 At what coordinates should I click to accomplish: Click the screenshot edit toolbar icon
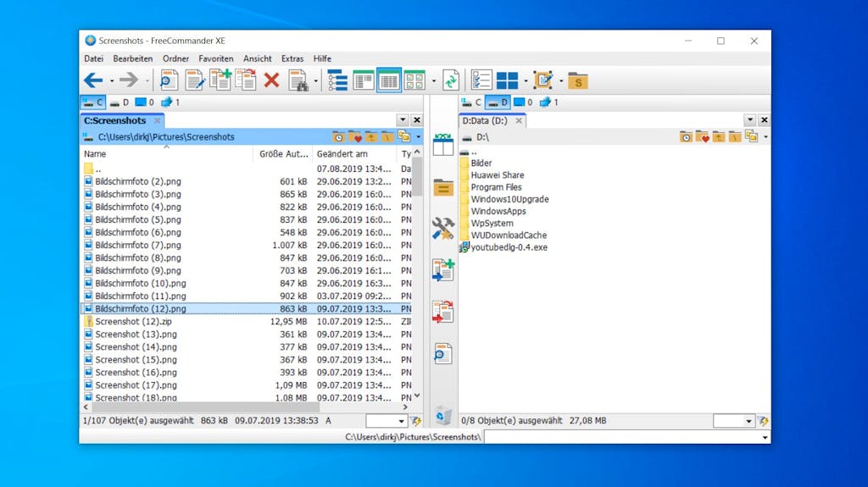[x=543, y=80]
